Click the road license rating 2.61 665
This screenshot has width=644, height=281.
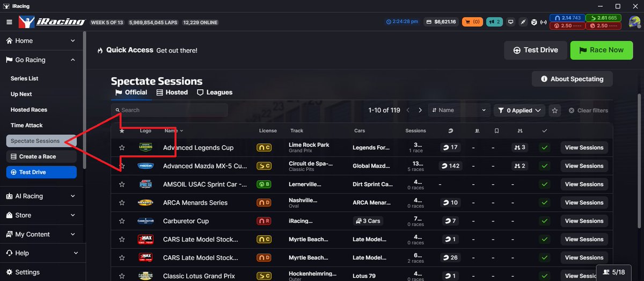pyautogui.click(x=603, y=18)
